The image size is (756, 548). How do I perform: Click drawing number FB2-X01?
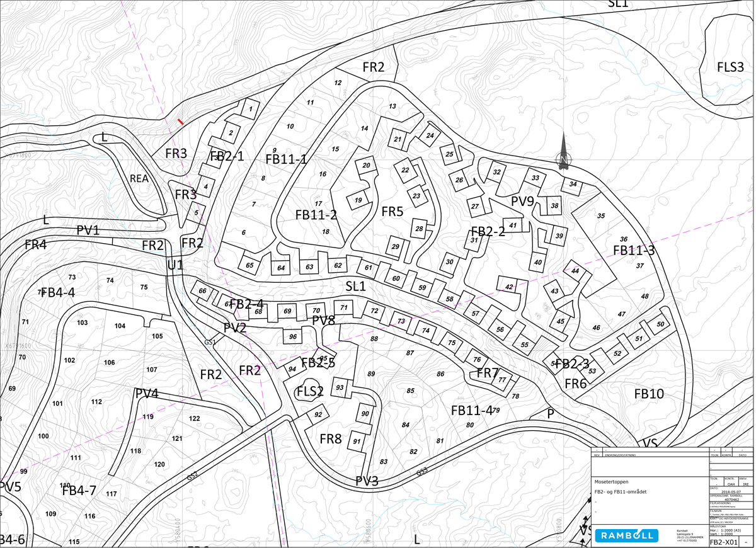pos(724,542)
